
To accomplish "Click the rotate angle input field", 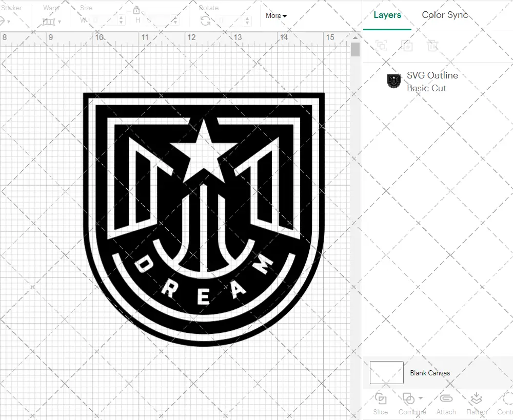I will (x=230, y=21).
